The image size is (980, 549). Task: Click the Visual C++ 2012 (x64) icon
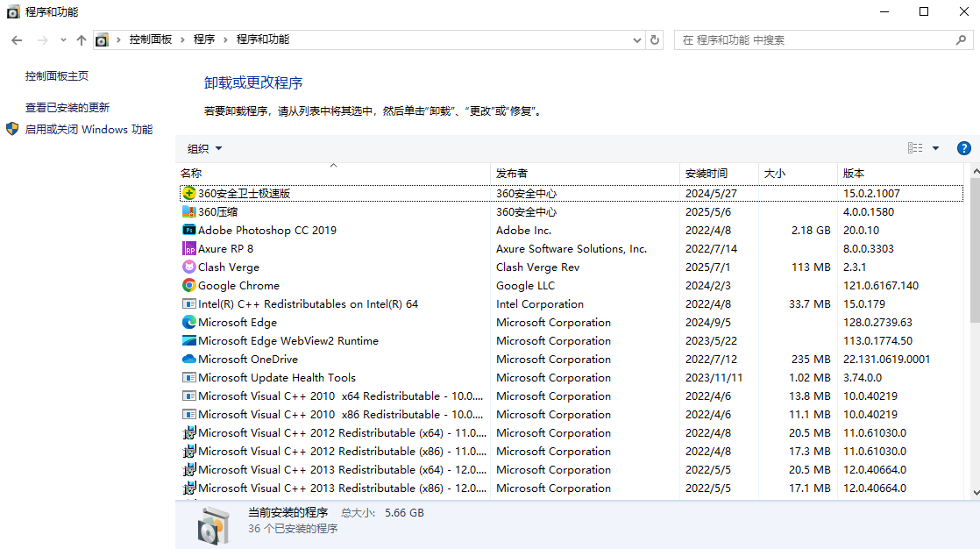[188, 432]
